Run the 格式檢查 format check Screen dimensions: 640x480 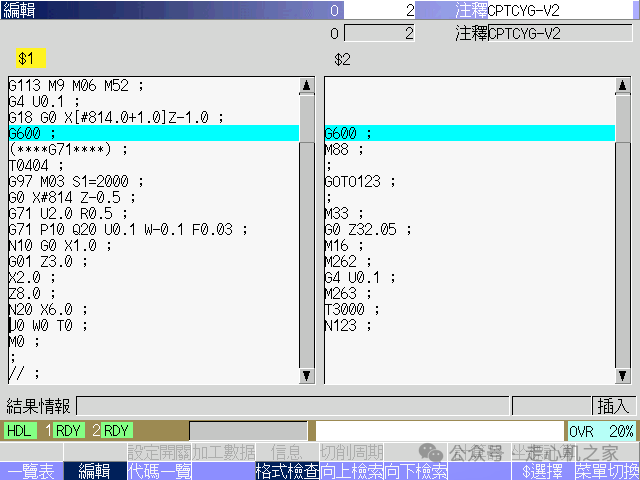tap(287, 471)
